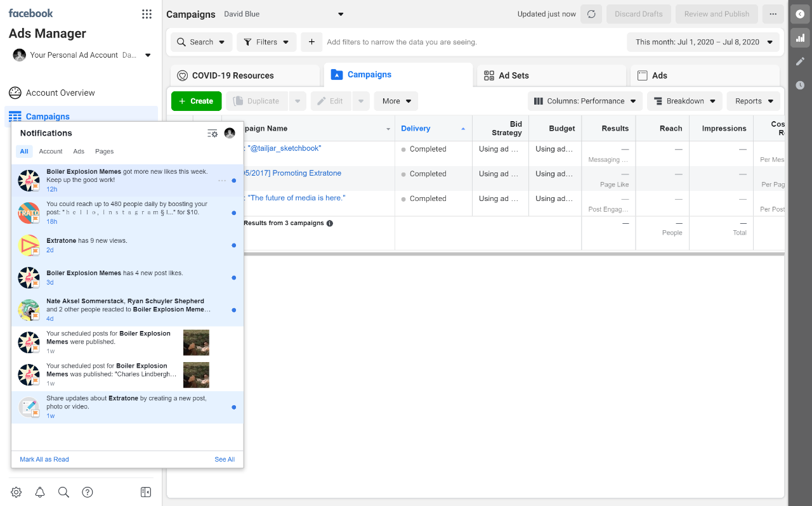Click the TRATO page avatar in boost notification
Screen dimensions: 812x506
pos(29,213)
